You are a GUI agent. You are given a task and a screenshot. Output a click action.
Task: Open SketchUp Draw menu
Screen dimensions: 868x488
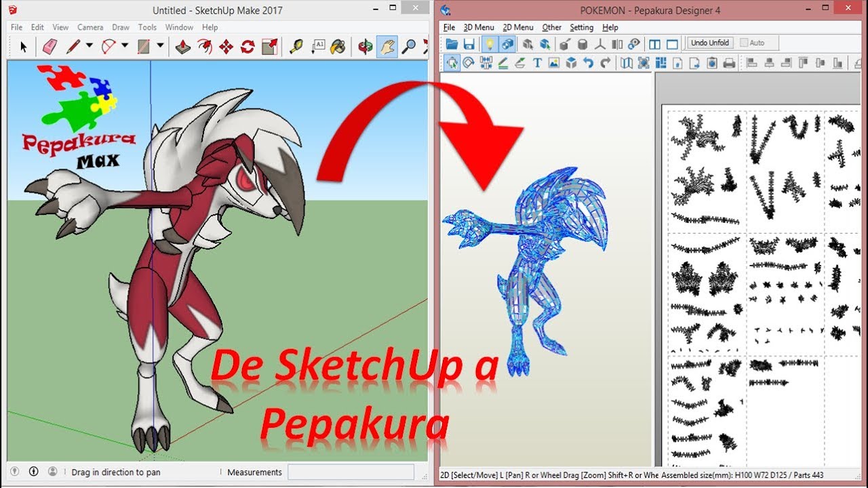click(121, 27)
